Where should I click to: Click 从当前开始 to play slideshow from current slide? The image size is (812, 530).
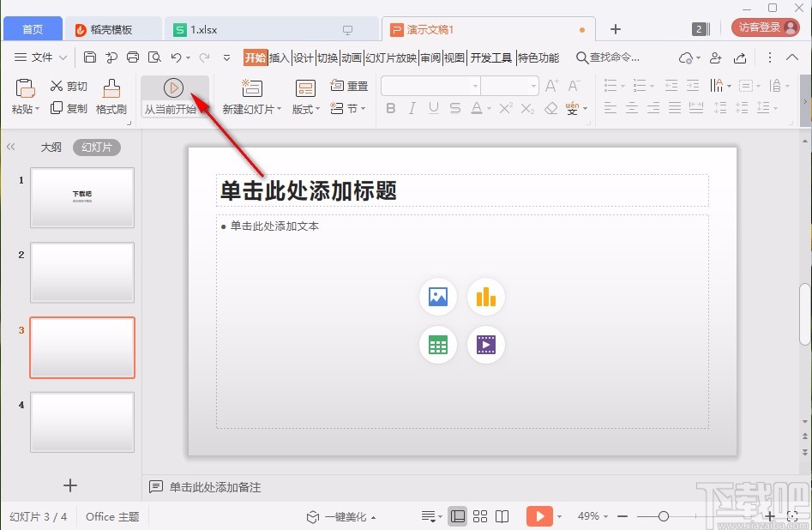coord(174,97)
